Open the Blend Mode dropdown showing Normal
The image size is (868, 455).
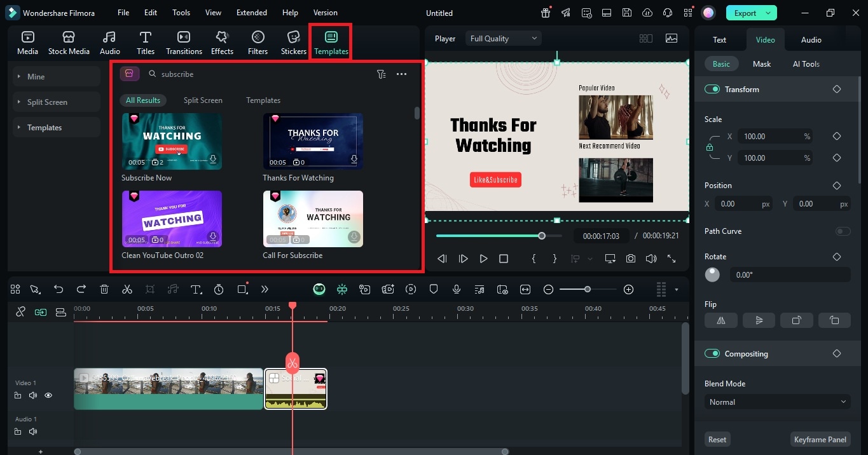(777, 402)
